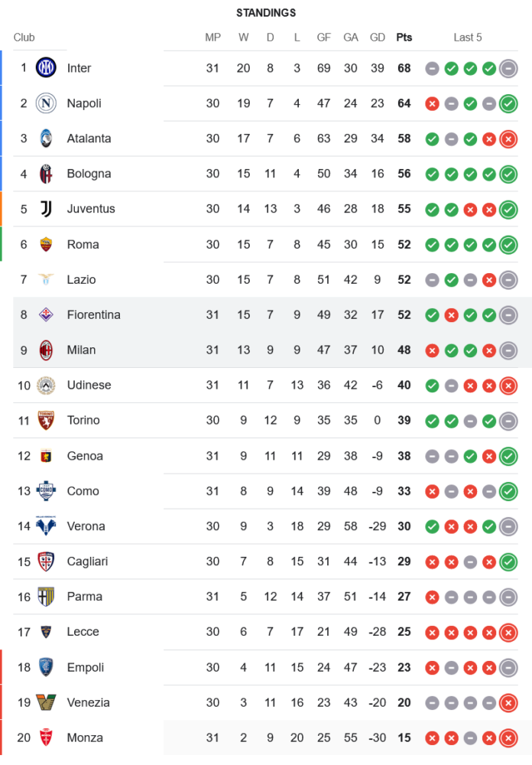
Task: Click Napoli's most recent win result icon
Action: coord(508,103)
